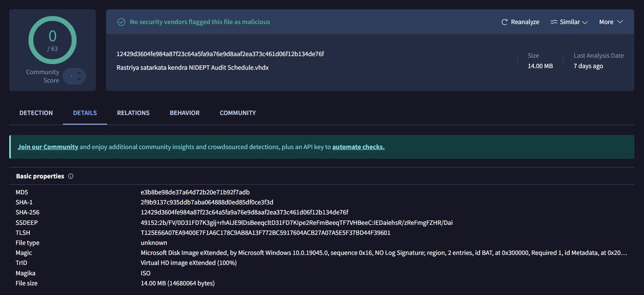The width and height of the screenshot is (644, 295).
Task: Open the Similar dropdown menu
Action: pyautogui.click(x=569, y=22)
